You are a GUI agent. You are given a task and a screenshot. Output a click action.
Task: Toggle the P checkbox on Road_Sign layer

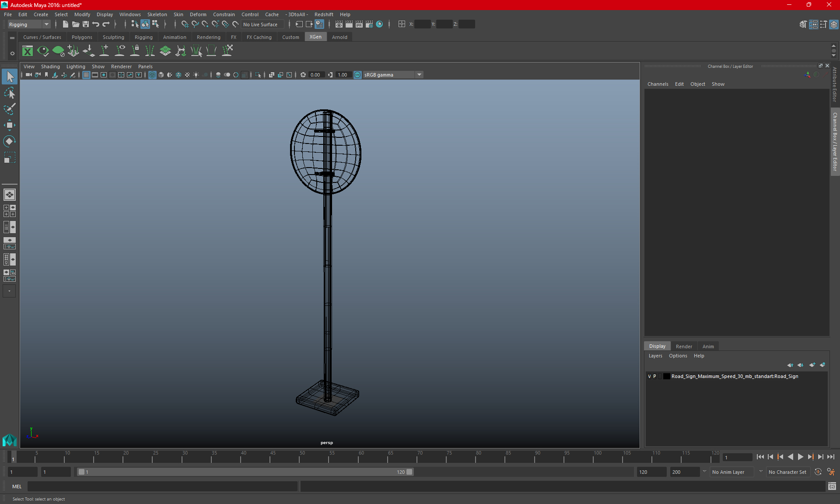pos(656,376)
